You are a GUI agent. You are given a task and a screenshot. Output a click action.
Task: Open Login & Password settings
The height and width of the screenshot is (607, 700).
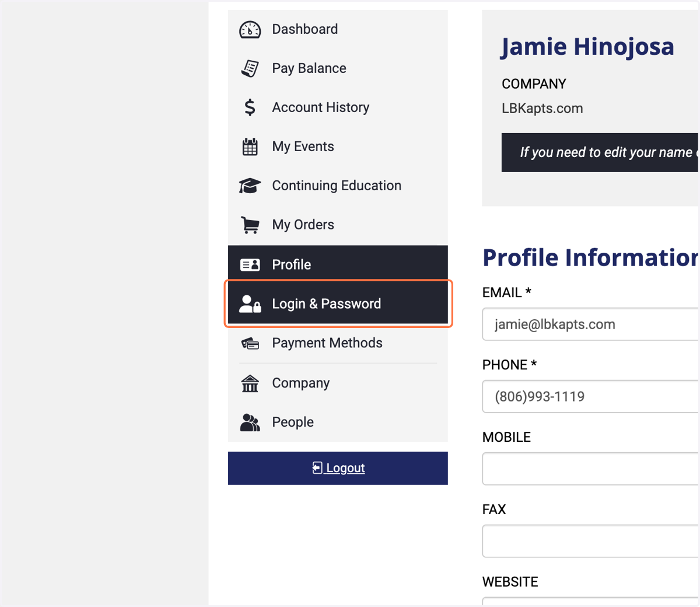(x=338, y=303)
